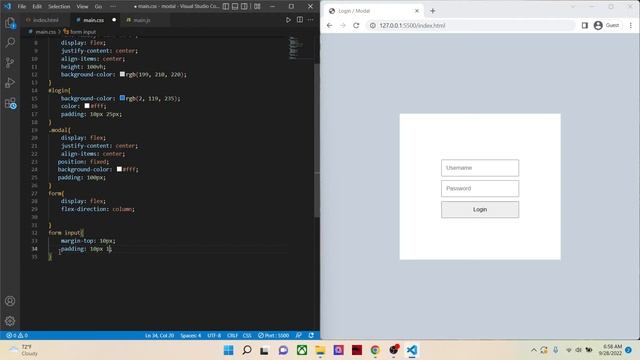Open a new browser tab
Screen dimensions: 640x360
click(x=433, y=11)
